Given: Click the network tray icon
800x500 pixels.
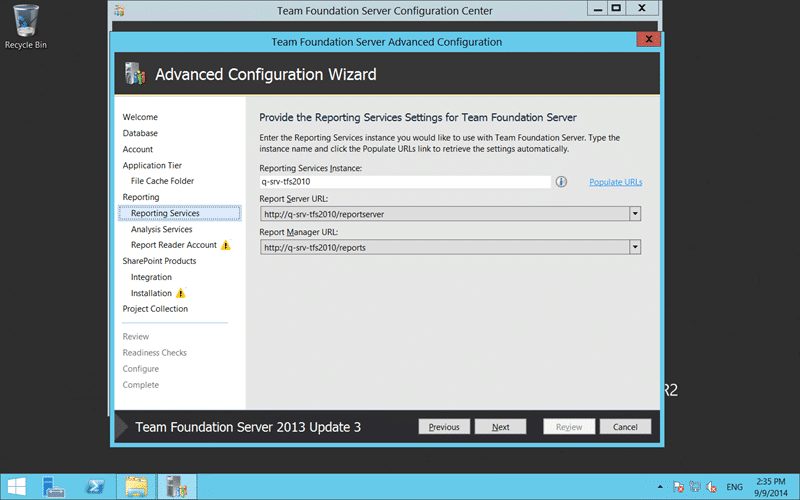Looking at the screenshot, I should (694, 487).
